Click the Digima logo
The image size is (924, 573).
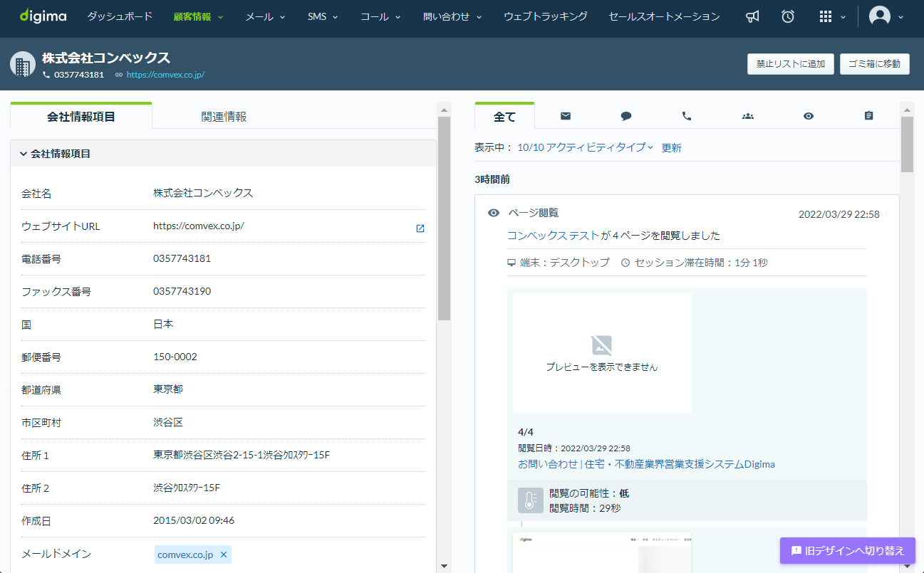[x=43, y=16]
